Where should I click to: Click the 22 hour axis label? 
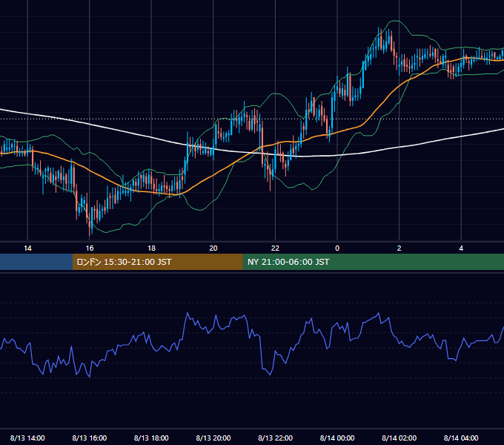point(275,248)
